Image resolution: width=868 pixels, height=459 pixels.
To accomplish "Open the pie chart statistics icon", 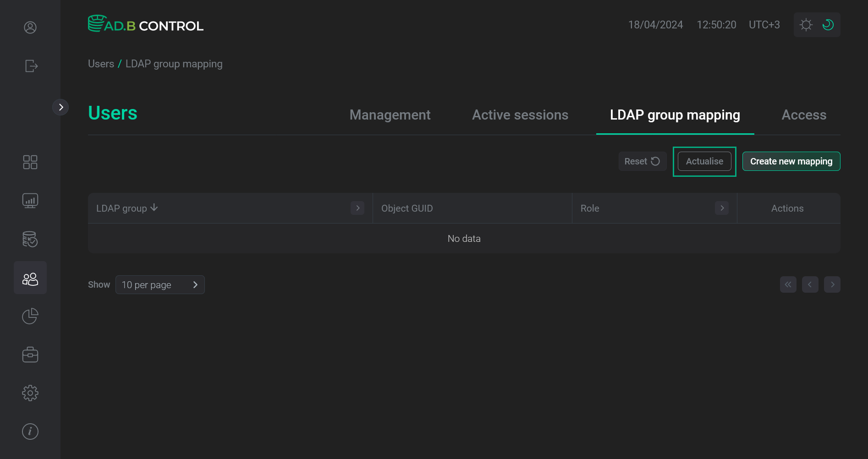I will (30, 316).
